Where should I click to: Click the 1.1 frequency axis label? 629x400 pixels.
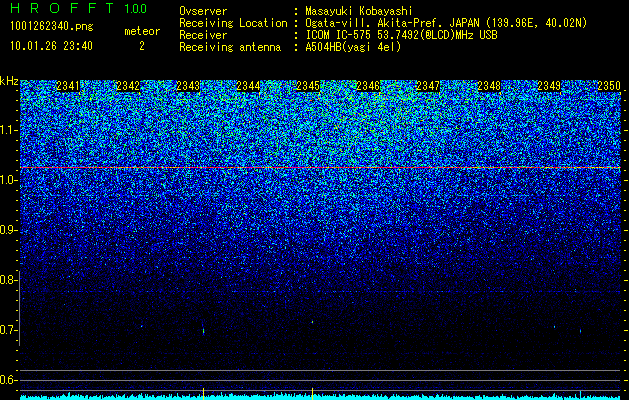[x=7, y=130]
